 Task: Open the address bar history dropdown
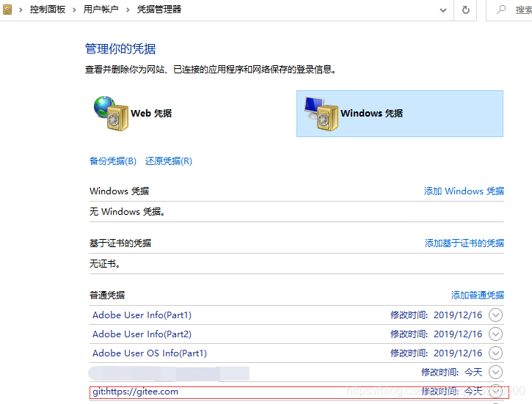442,10
